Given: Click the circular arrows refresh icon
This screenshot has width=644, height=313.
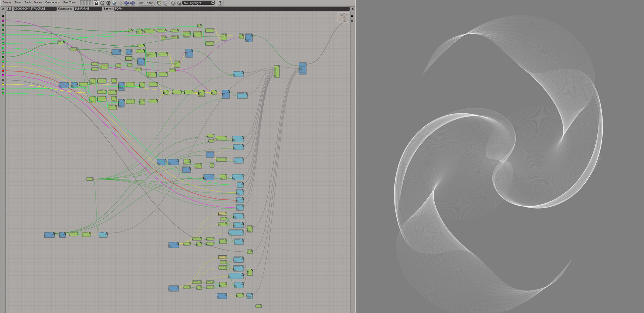Looking at the screenshot, I should (103, 3).
